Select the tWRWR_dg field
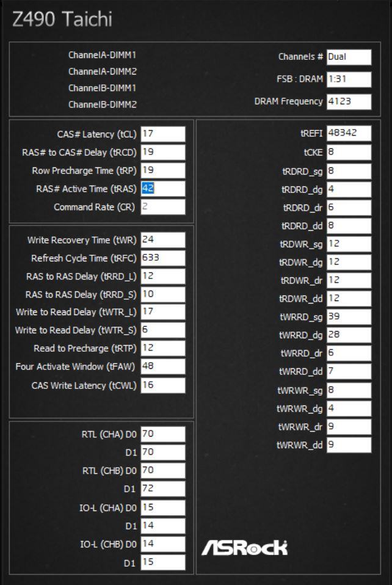Image resolution: width=392 pixels, height=585 pixels. click(349, 409)
